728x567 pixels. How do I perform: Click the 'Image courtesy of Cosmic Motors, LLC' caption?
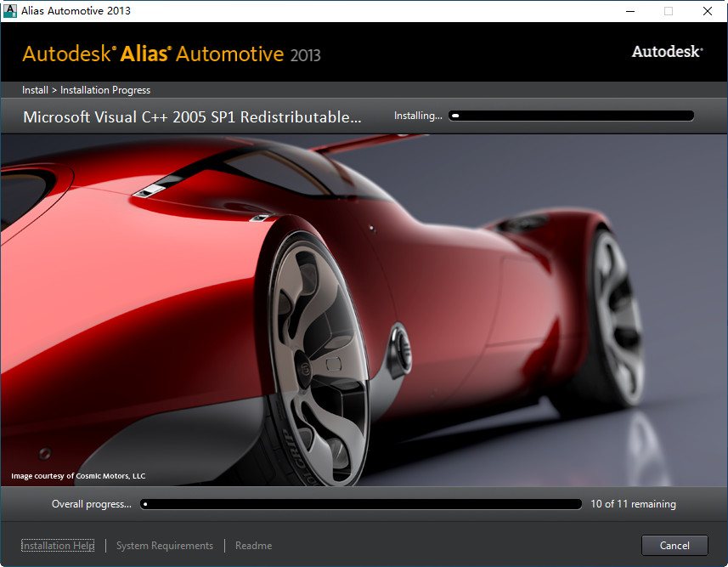point(78,476)
